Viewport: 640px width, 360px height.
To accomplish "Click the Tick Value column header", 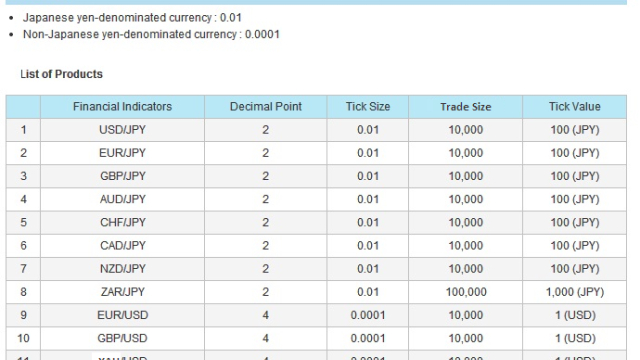I will click(575, 107).
